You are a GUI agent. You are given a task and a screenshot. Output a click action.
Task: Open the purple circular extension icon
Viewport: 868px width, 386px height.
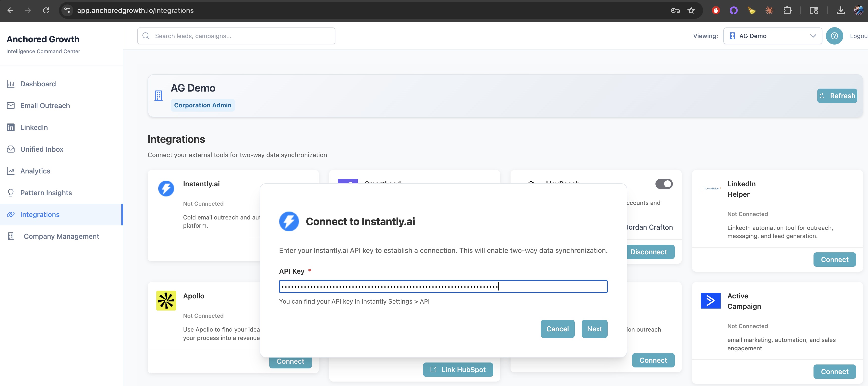tap(733, 10)
